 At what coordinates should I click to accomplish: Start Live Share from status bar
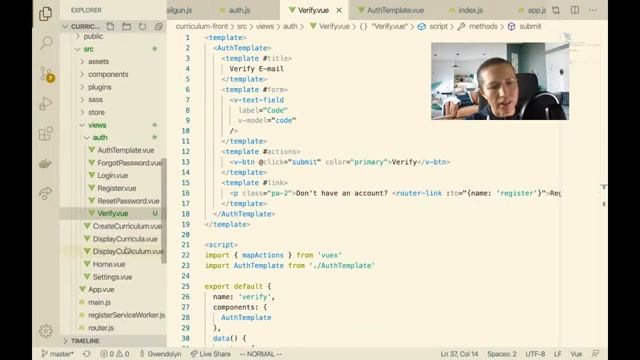(211, 354)
